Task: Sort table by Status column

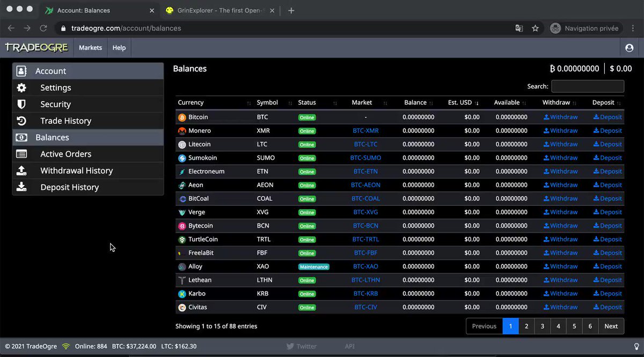Action: [317, 102]
